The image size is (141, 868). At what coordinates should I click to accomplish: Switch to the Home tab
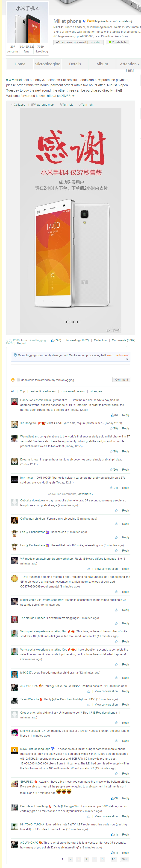[20, 64]
